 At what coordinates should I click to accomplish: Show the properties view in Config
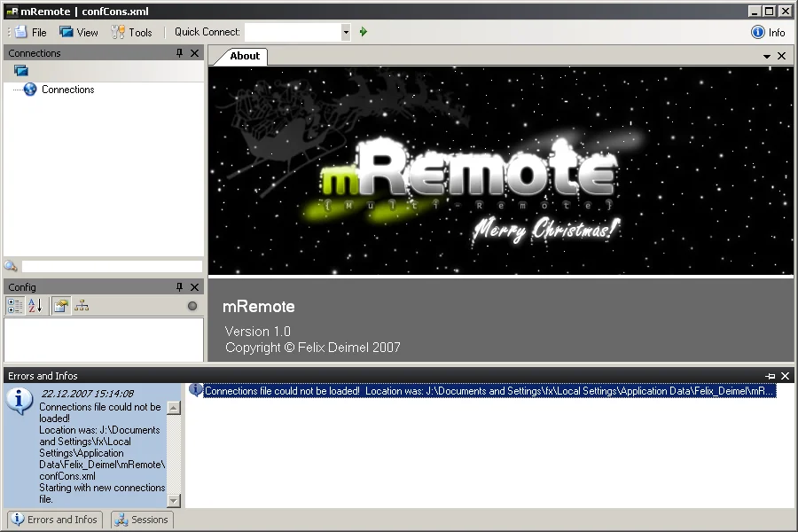61,306
